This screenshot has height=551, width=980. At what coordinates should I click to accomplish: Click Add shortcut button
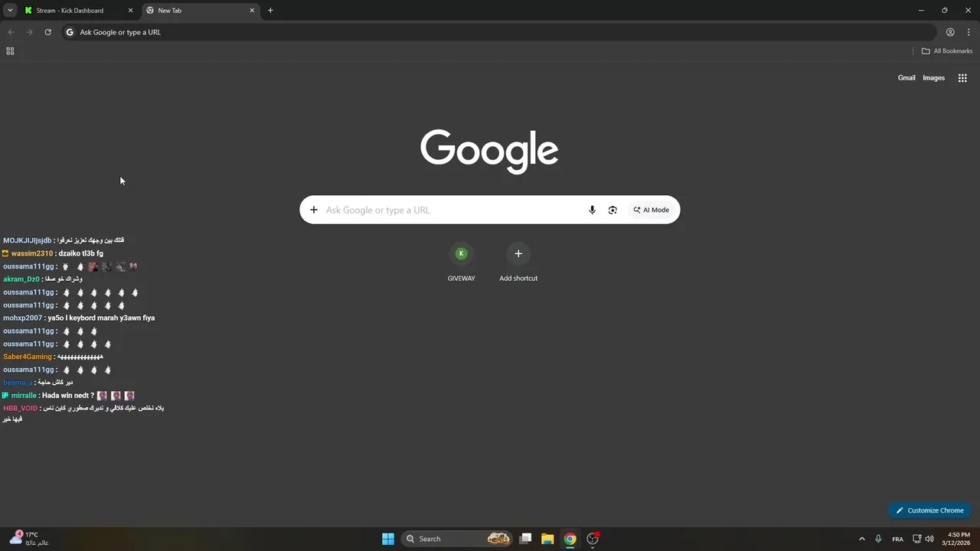point(518,262)
